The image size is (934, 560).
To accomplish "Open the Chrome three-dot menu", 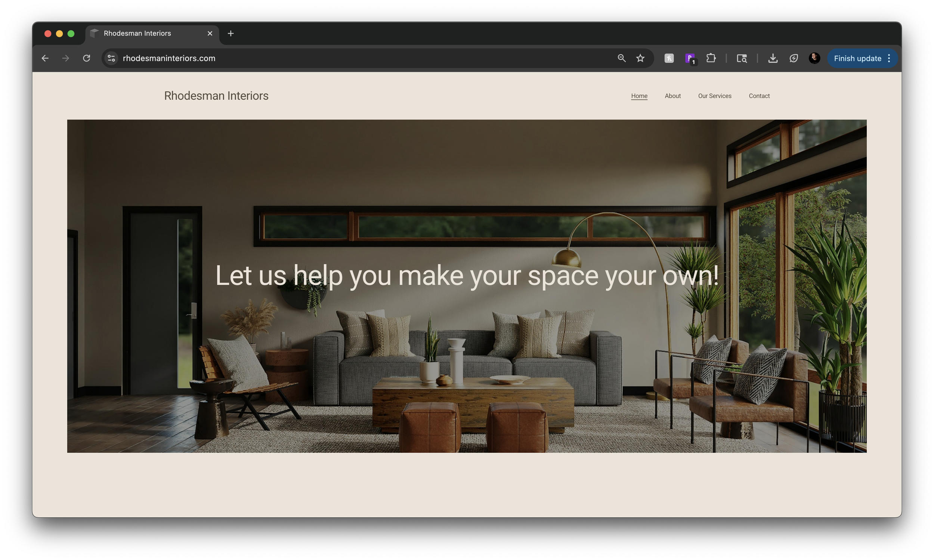I will coord(890,58).
